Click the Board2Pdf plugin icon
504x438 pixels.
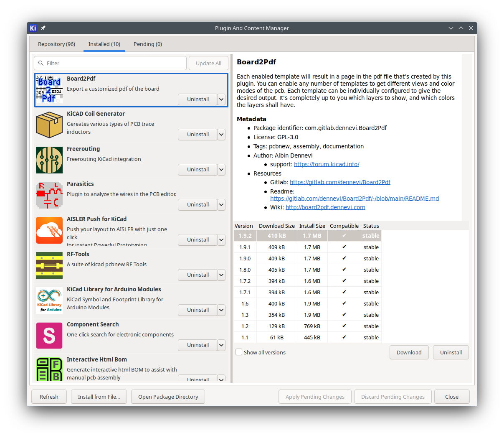49,89
